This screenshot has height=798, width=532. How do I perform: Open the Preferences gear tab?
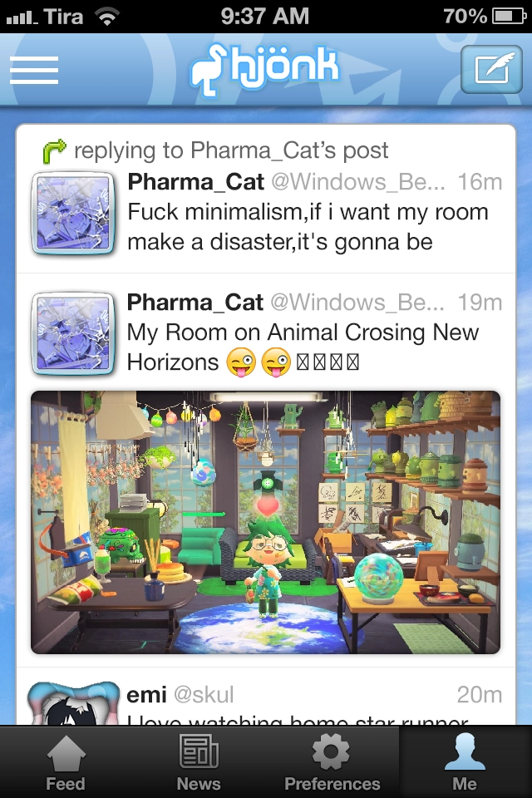coord(332,762)
